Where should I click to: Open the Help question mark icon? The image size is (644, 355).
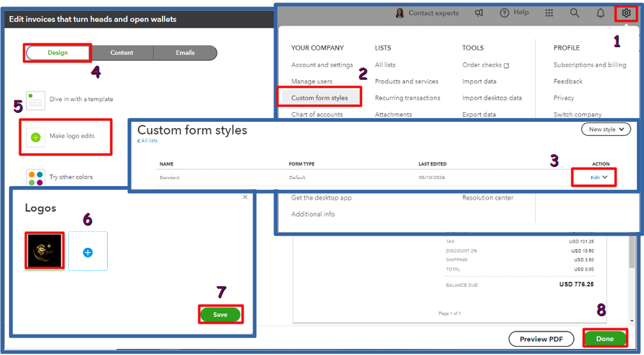(x=504, y=13)
